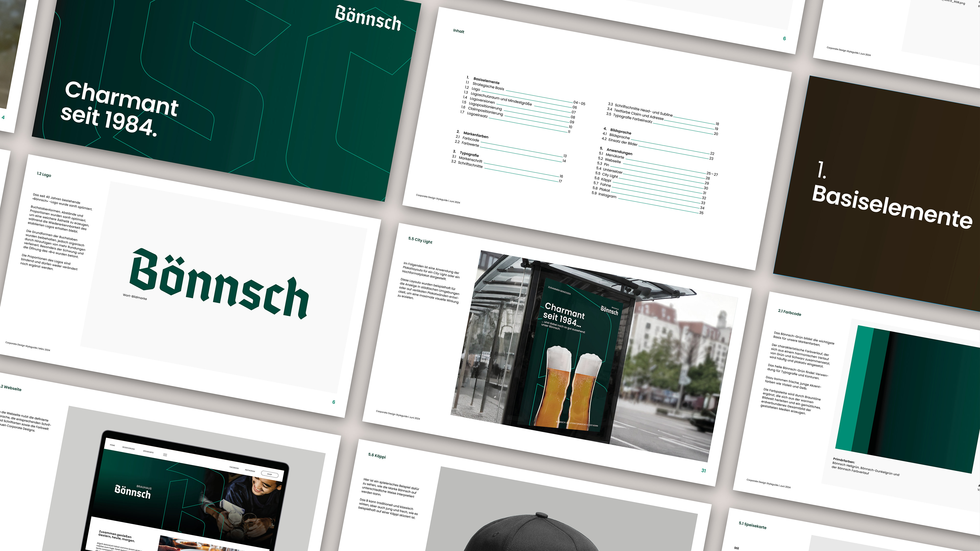Click the bus stop city light poster photo
Viewport: 980px width, 551px height.
(x=594, y=356)
